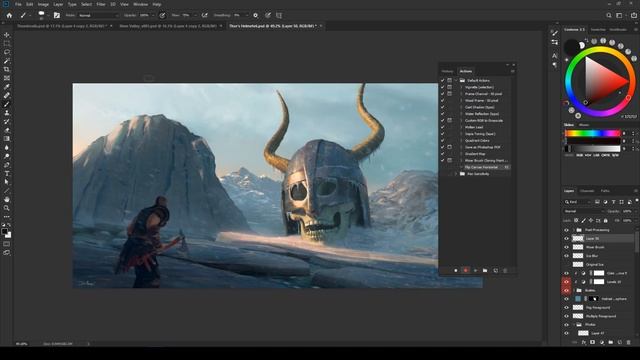Select the Lasso tool
The width and height of the screenshot is (640, 360).
(7, 52)
